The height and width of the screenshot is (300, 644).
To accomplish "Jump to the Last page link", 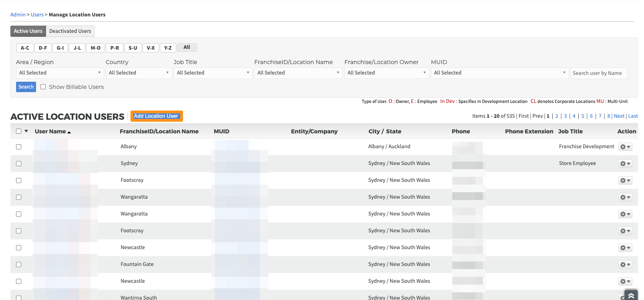I will 633,116.
